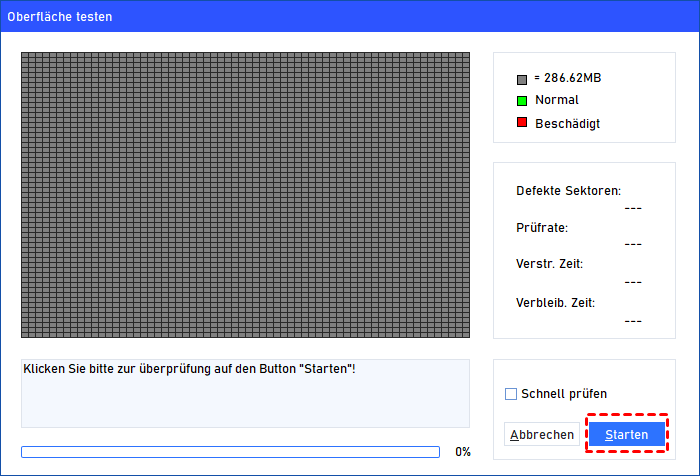This screenshot has width=700, height=476.
Task: Click the "Prüfrate:" label
Action: (542, 228)
